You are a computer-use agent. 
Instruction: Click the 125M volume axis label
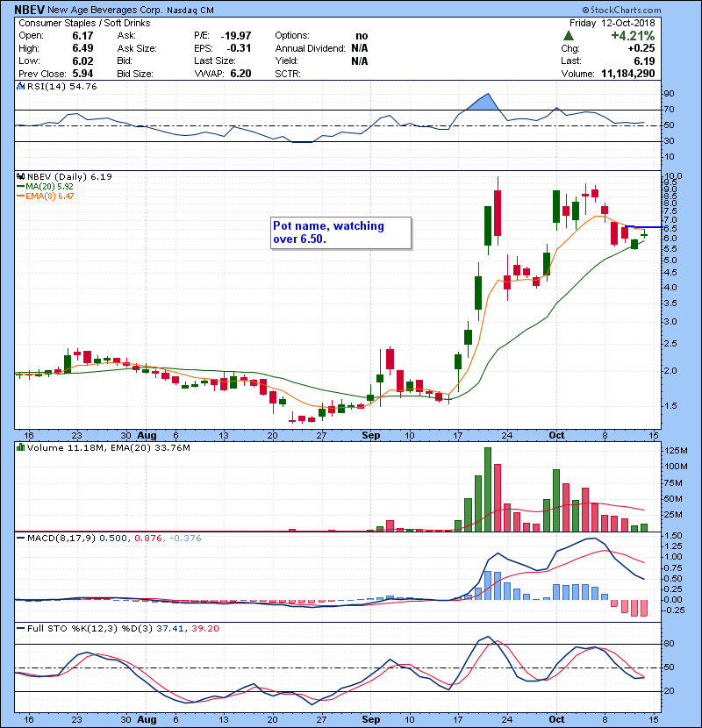[676, 450]
